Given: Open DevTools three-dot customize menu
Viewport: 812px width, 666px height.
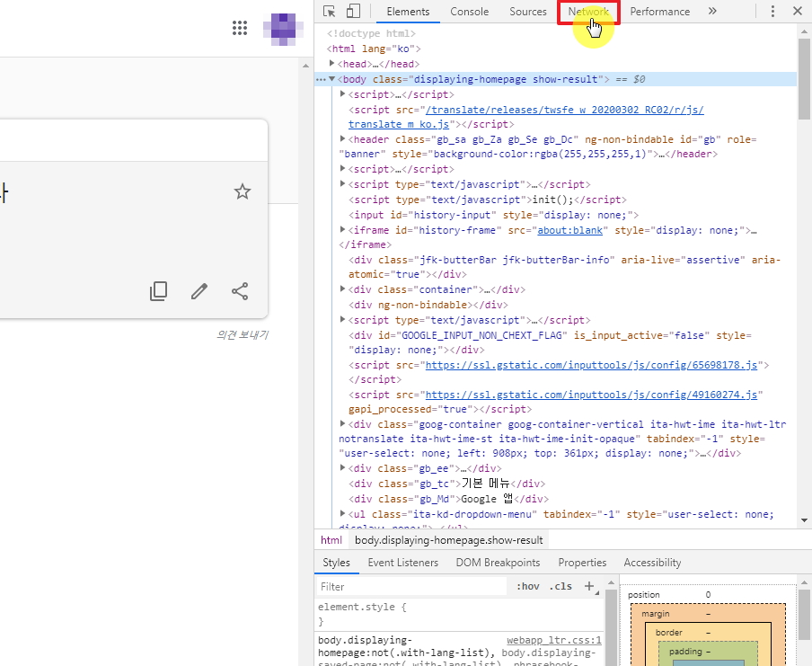Looking at the screenshot, I should [x=772, y=12].
